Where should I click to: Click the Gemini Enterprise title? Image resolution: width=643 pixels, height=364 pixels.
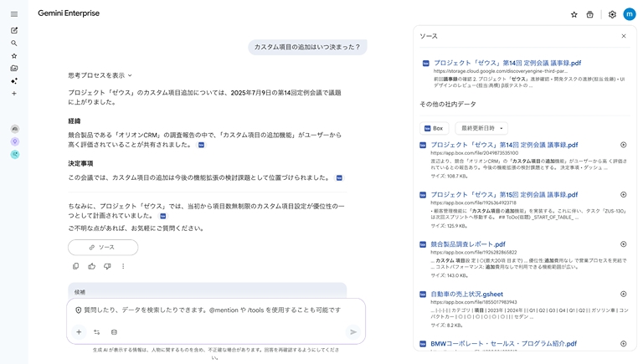[x=69, y=13]
